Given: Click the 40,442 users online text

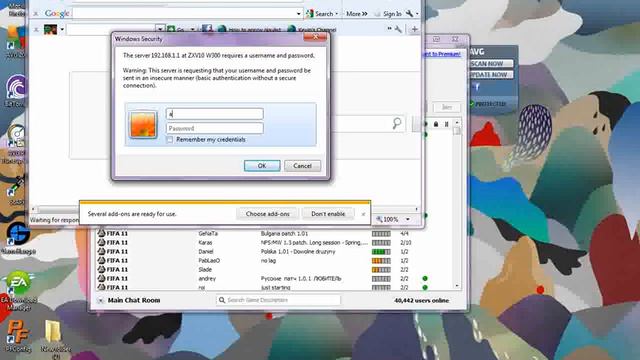Looking at the screenshot, I should point(421,300).
